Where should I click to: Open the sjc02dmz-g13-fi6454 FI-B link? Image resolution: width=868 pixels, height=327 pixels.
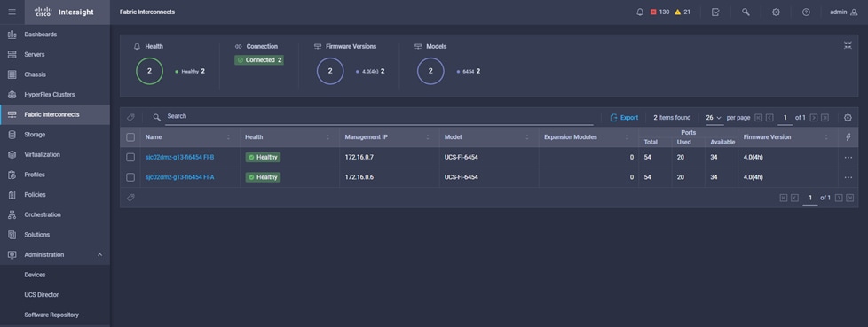[179, 158]
